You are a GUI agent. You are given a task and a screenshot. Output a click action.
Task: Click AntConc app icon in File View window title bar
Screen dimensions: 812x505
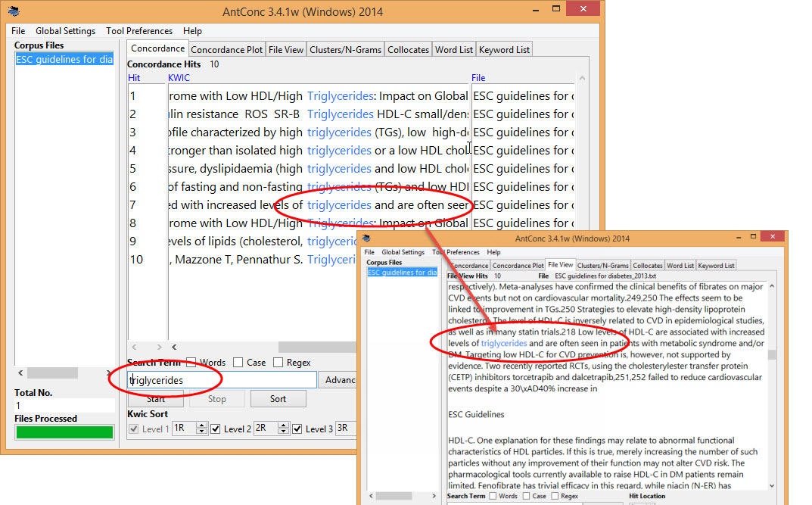(x=366, y=238)
